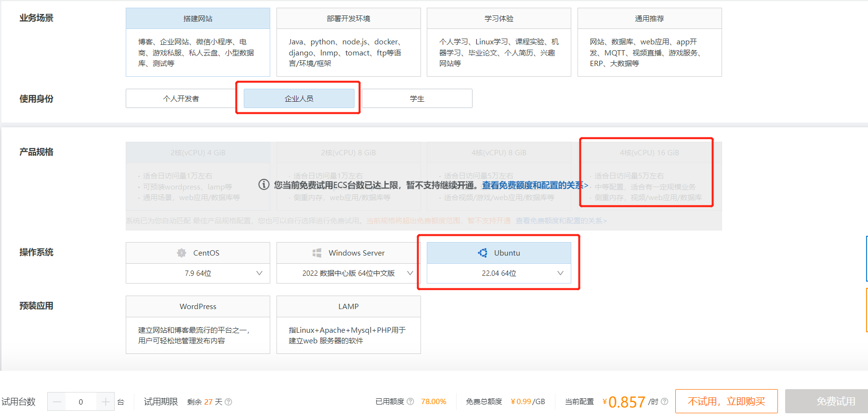Click the 免费试用 button

point(827,401)
